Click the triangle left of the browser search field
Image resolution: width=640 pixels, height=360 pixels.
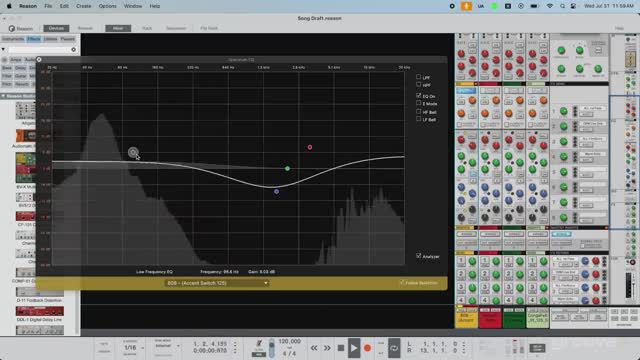pyautogui.click(x=3, y=49)
